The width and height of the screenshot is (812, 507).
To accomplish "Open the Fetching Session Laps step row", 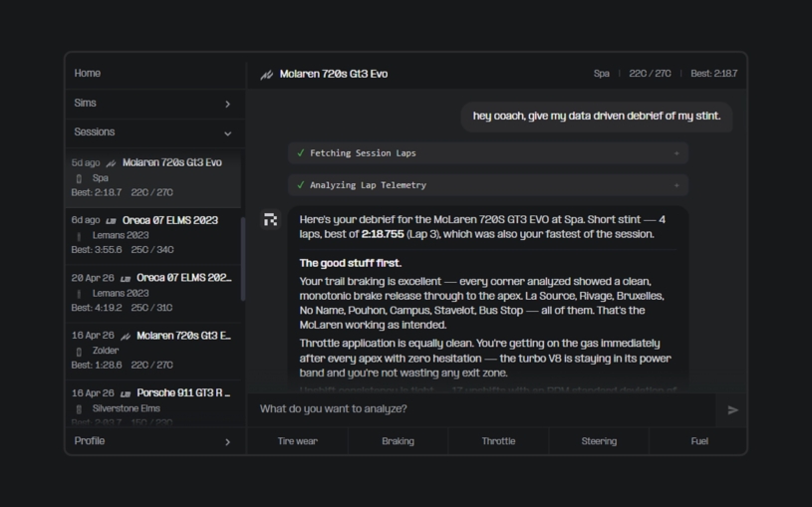I will (x=488, y=153).
